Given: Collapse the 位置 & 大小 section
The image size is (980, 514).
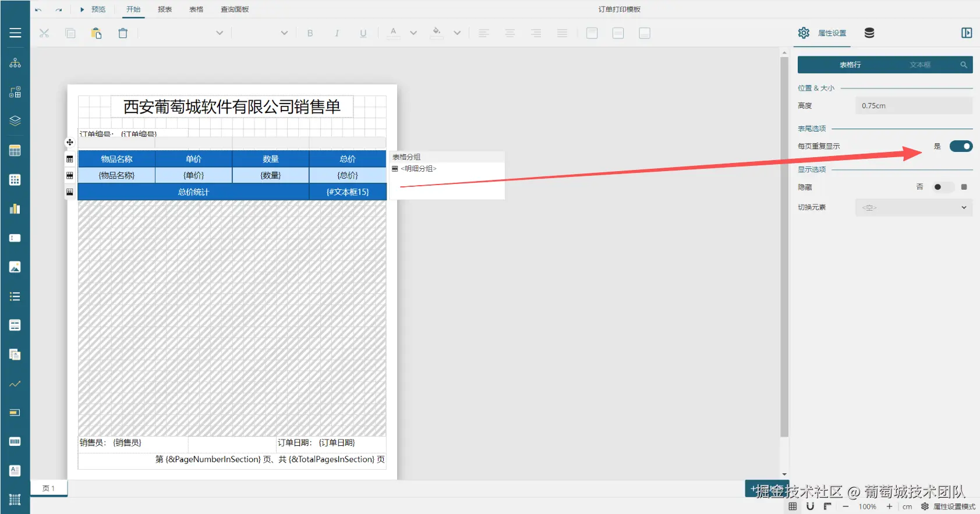Looking at the screenshot, I should pyautogui.click(x=816, y=88).
